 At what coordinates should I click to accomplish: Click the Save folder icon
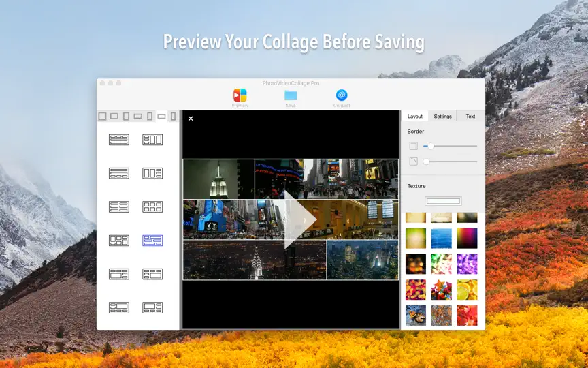click(291, 95)
